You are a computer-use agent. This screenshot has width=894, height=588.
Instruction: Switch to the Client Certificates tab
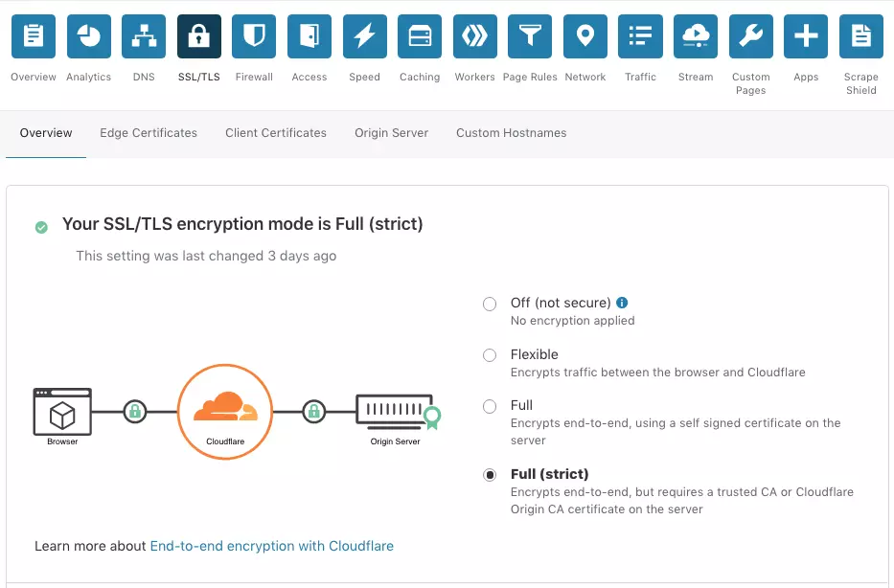(276, 133)
